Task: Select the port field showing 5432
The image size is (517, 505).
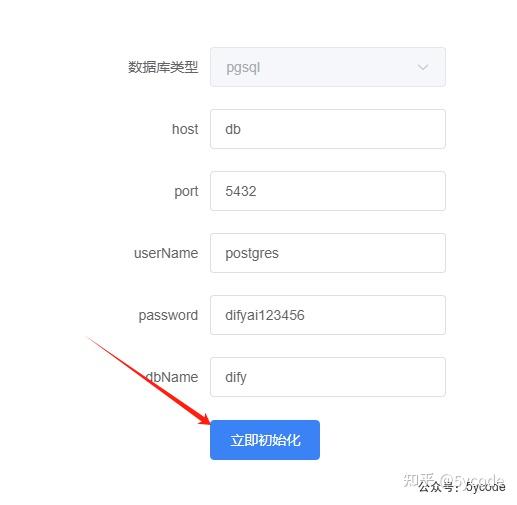Action: pos(328,191)
